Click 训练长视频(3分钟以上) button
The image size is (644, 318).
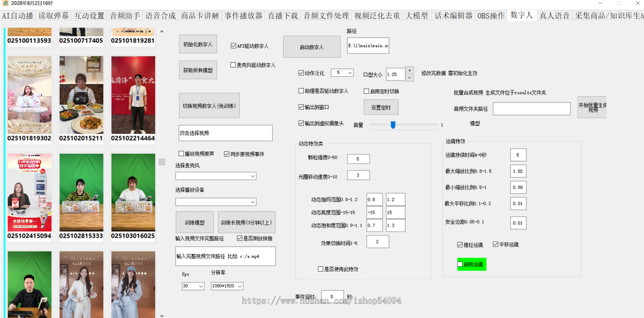[246, 222]
